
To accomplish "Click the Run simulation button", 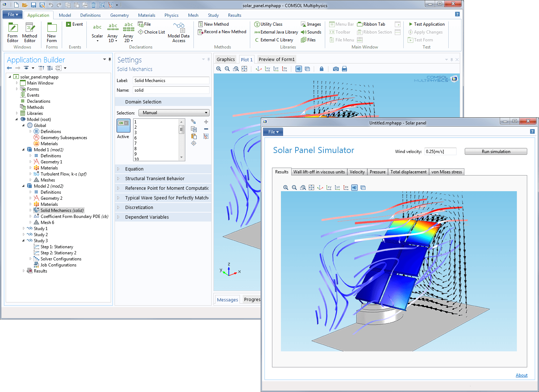I will (496, 152).
